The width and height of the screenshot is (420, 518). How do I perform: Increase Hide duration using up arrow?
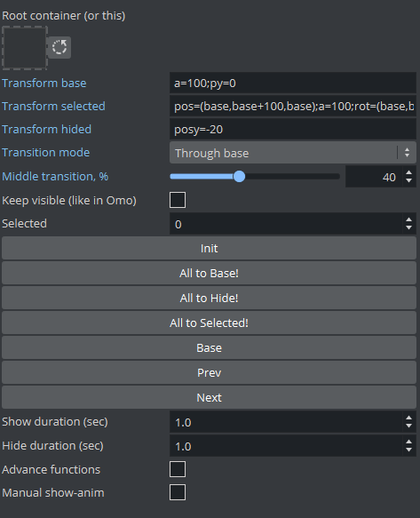pyautogui.click(x=408, y=442)
